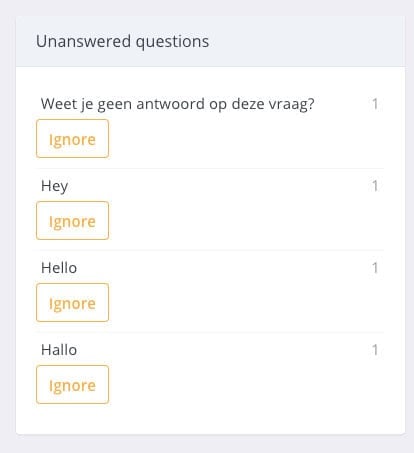Click the word 'questions' in the heading
This screenshot has width=414, height=453.
172,42
